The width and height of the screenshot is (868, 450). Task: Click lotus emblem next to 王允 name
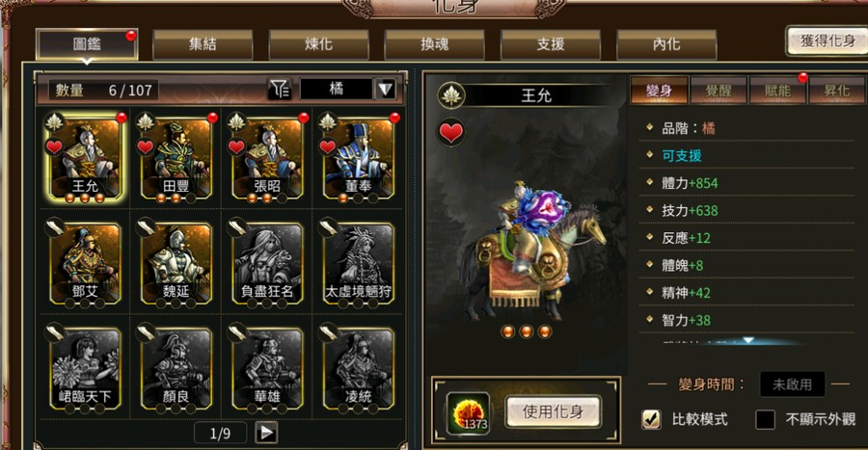pos(451,95)
